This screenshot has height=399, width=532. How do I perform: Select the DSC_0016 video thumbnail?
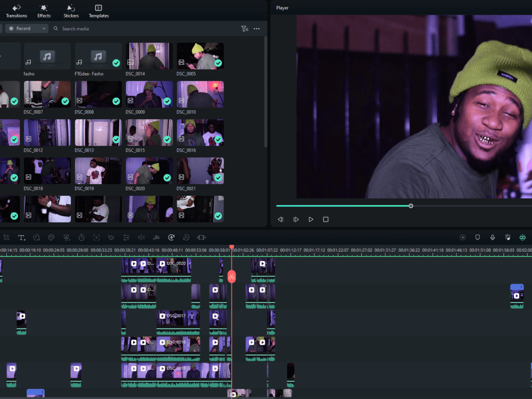(x=200, y=132)
